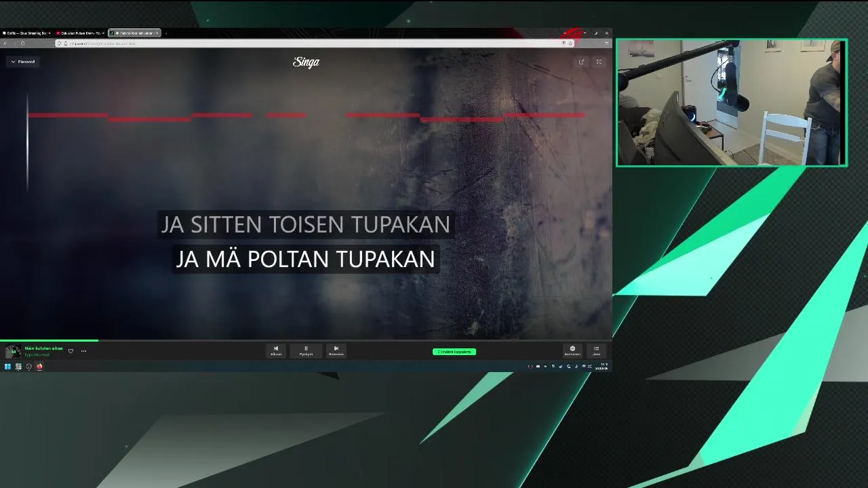Collapse the player with the Pienennä chevron
The width and height of the screenshot is (868, 488).
(x=23, y=62)
